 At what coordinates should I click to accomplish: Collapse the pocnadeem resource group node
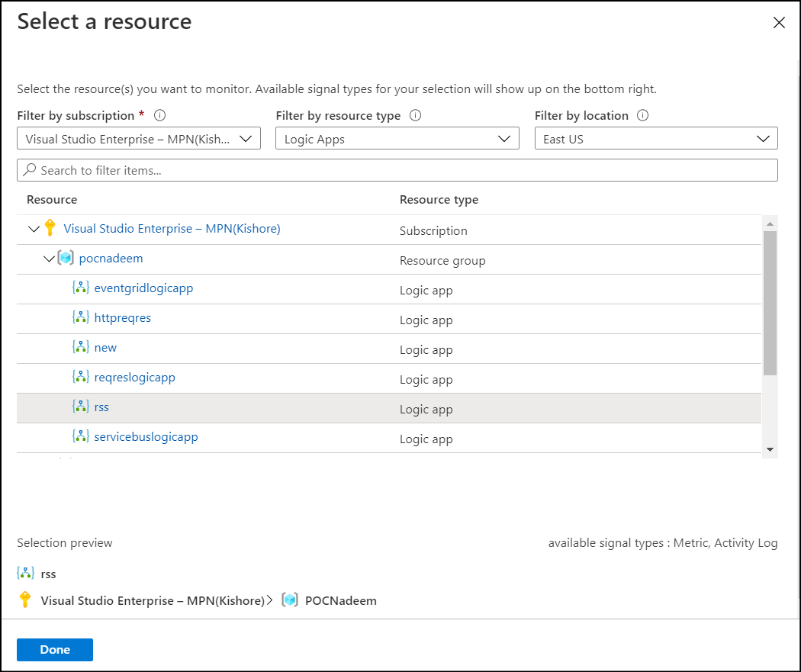click(50, 259)
